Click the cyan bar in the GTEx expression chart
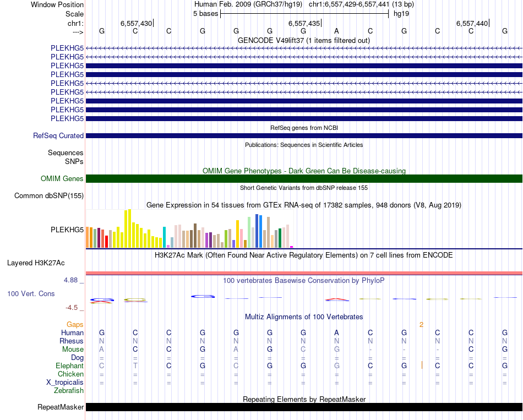Image resolution: width=523 pixels, height=420 pixels. [164, 237]
